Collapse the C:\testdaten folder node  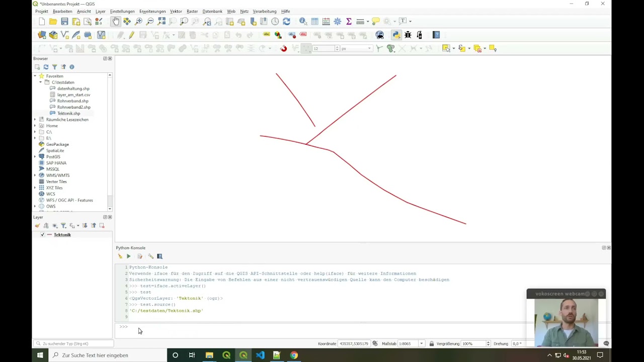tap(41, 82)
